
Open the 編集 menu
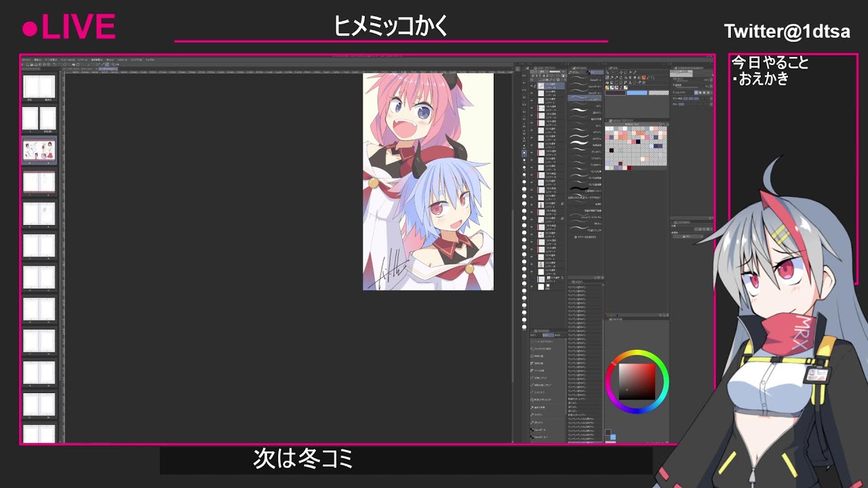(x=37, y=60)
